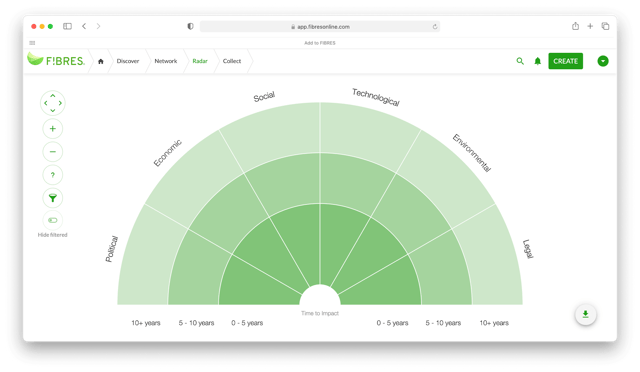Click the right 10+ years label
This screenshot has height=372, width=640.
coord(494,323)
